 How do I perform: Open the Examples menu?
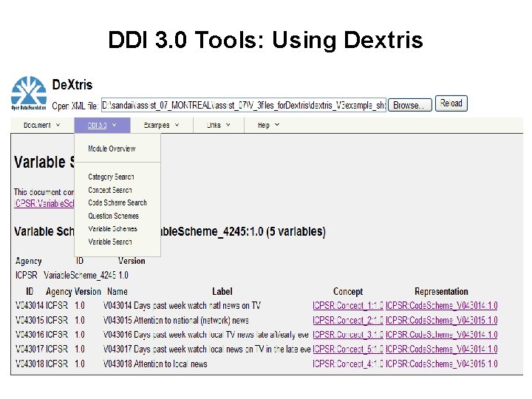pos(162,125)
